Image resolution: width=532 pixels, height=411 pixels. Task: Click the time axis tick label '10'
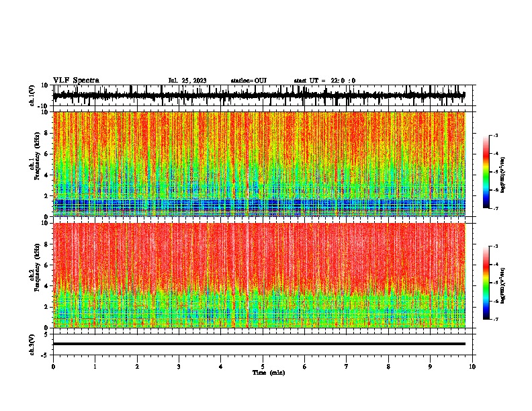click(472, 367)
